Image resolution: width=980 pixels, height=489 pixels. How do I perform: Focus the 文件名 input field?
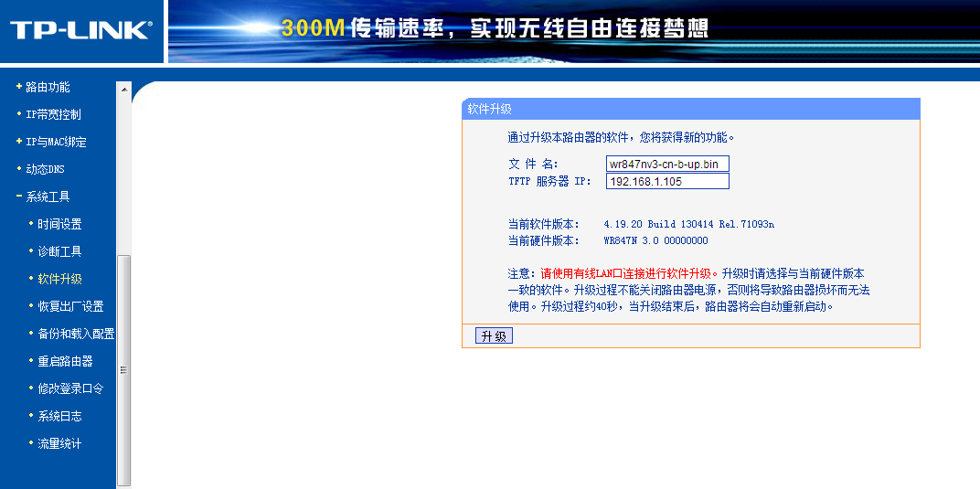point(667,165)
